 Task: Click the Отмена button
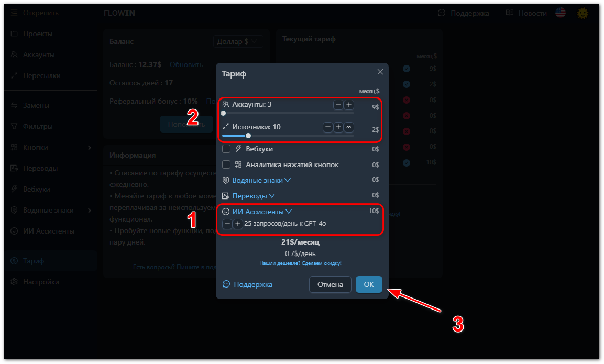click(330, 284)
